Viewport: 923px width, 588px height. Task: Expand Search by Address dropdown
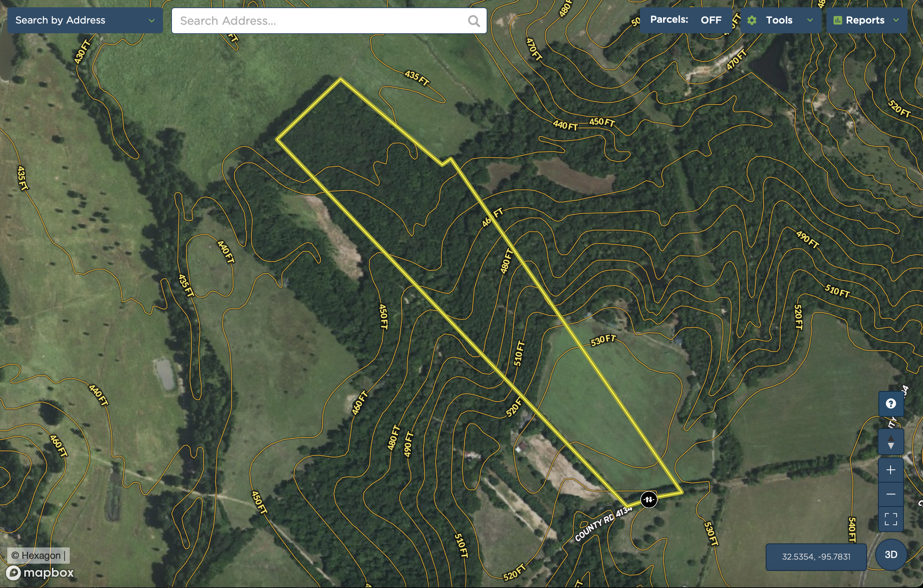(151, 20)
